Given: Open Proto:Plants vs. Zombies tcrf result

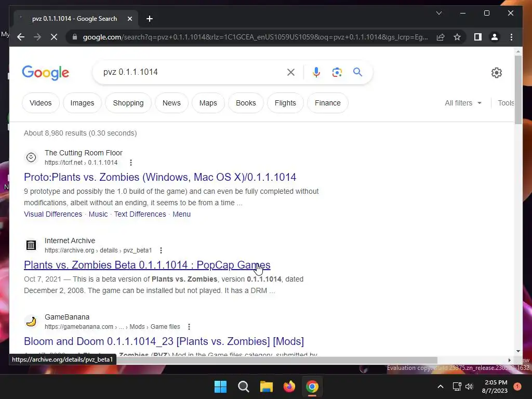Looking at the screenshot, I should 160,177.
